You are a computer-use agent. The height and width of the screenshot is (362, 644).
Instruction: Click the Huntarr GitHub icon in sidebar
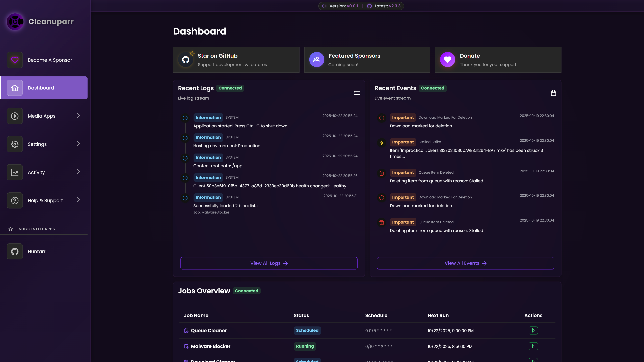(x=15, y=251)
